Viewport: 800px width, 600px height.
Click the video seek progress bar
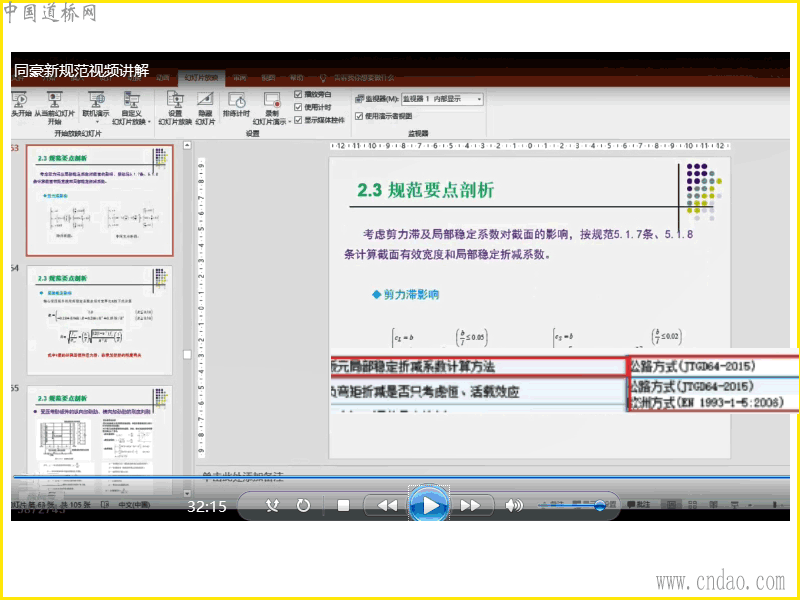(x=401, y=478)
